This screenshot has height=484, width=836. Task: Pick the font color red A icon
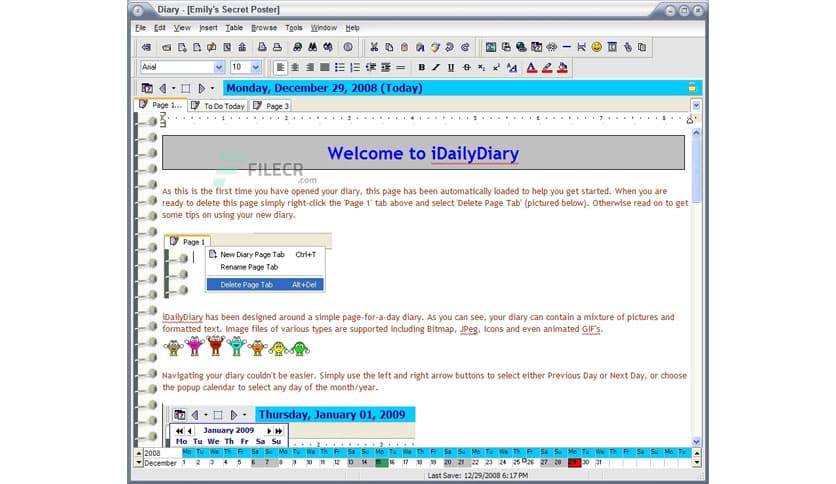[x=532, y=68]
